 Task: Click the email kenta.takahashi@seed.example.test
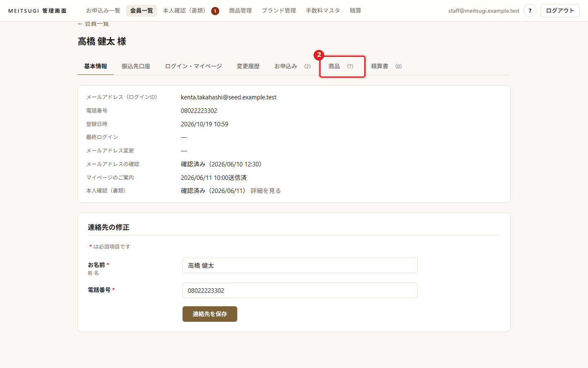[x=229, y=97]
